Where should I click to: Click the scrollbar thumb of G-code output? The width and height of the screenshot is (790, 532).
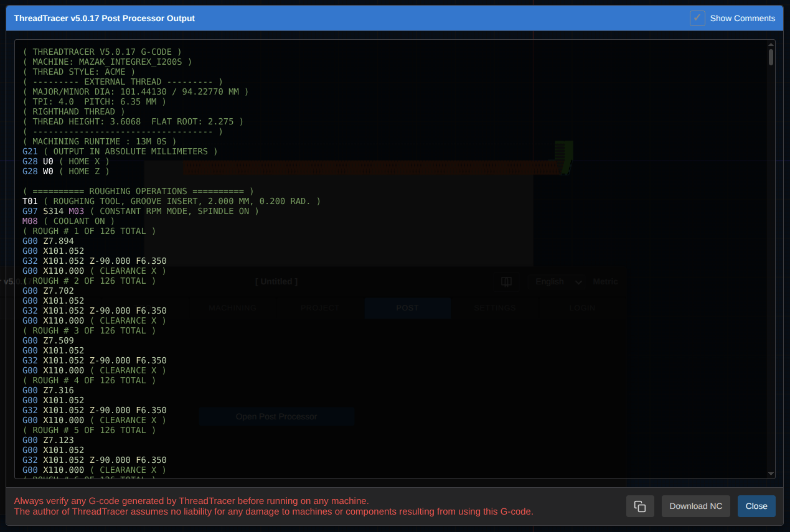(771, 57)
